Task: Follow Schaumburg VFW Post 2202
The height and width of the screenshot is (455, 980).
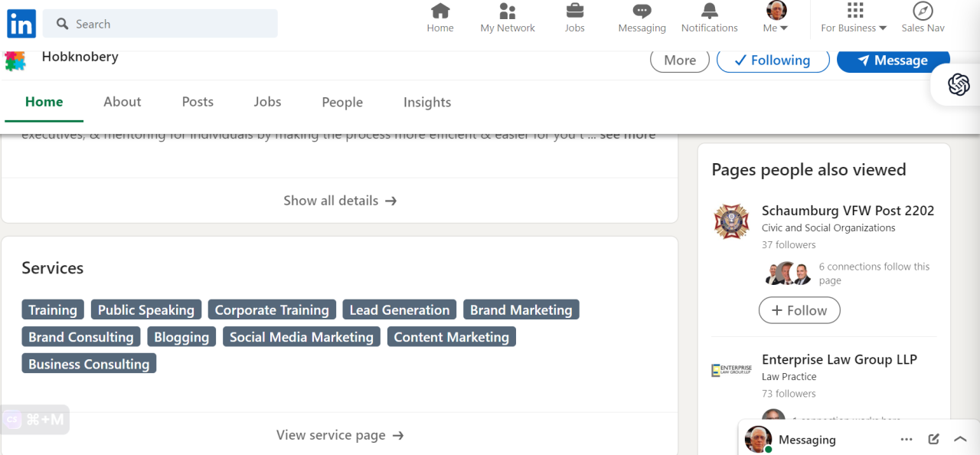Action: 799,310
